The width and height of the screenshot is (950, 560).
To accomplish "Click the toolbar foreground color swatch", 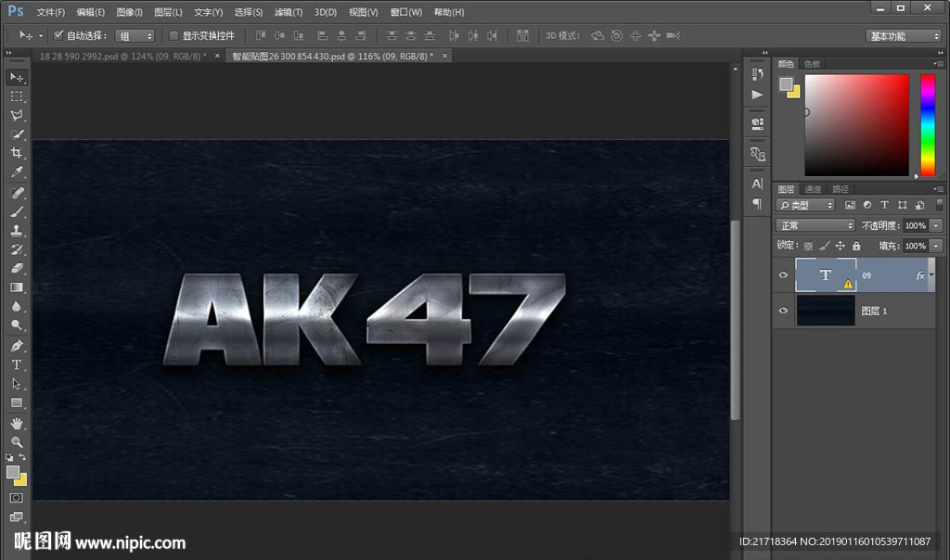I will (13, 472).
